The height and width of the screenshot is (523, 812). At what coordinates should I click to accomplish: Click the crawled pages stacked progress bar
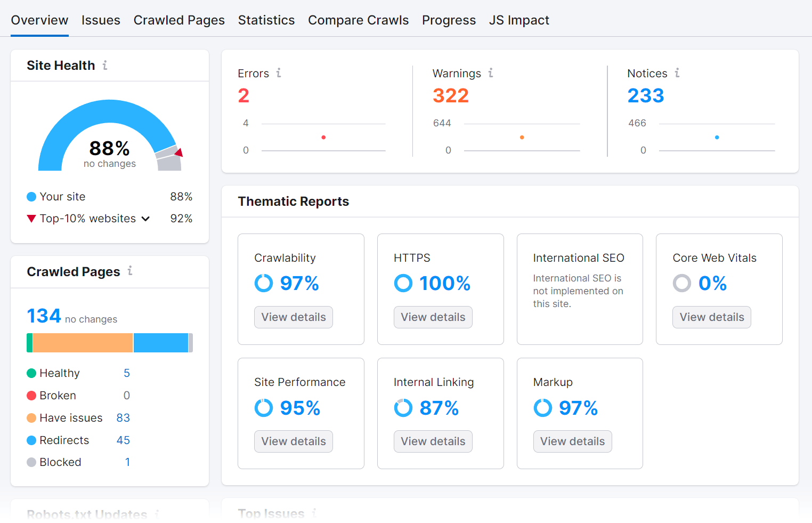pyautogui.click(x=109, y=343)
